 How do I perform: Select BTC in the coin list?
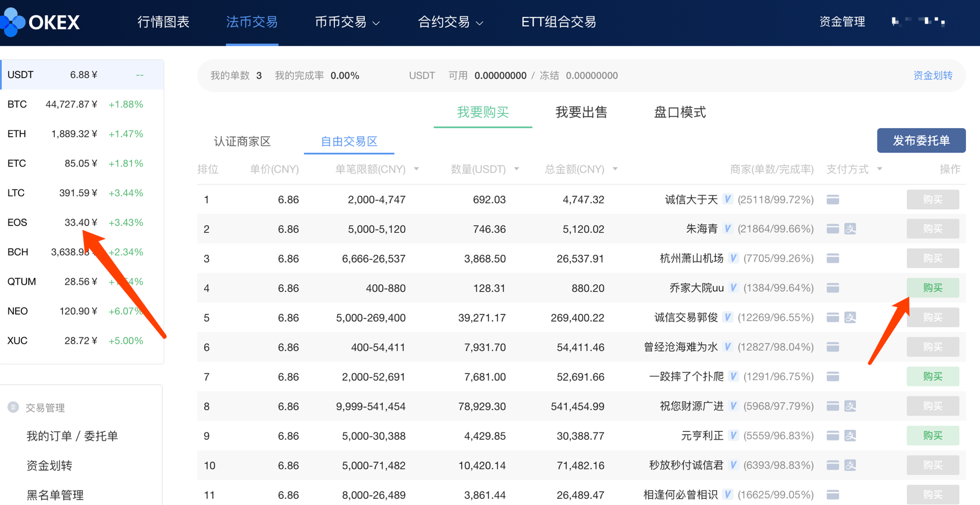[82, 104]
